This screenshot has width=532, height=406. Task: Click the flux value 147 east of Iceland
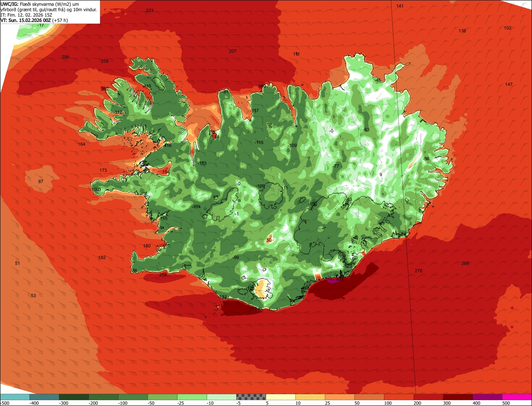[x=509, y=84]
